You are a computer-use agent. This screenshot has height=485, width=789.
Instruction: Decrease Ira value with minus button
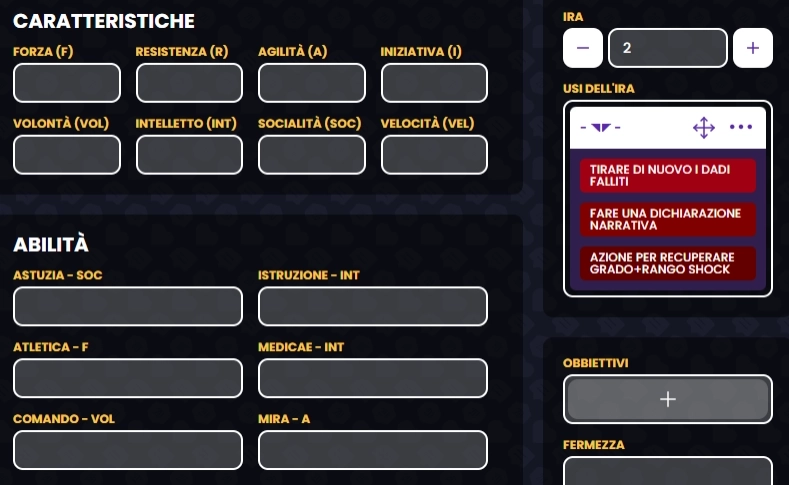pos(583,48)
